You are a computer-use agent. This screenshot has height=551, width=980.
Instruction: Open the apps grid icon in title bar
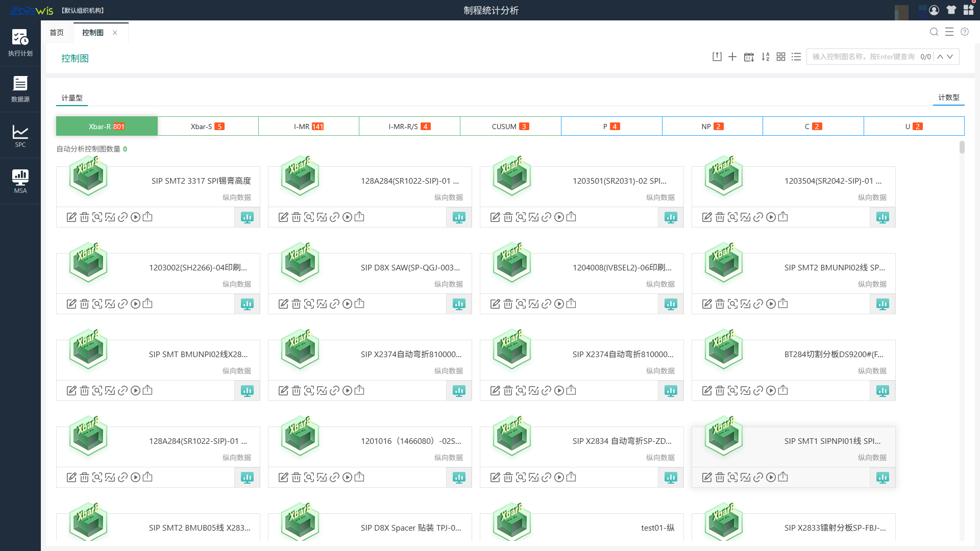(x=968, y=10)
